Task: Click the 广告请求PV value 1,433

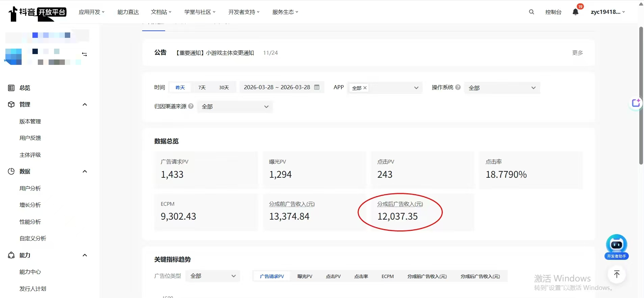Action: click(172, 174)
